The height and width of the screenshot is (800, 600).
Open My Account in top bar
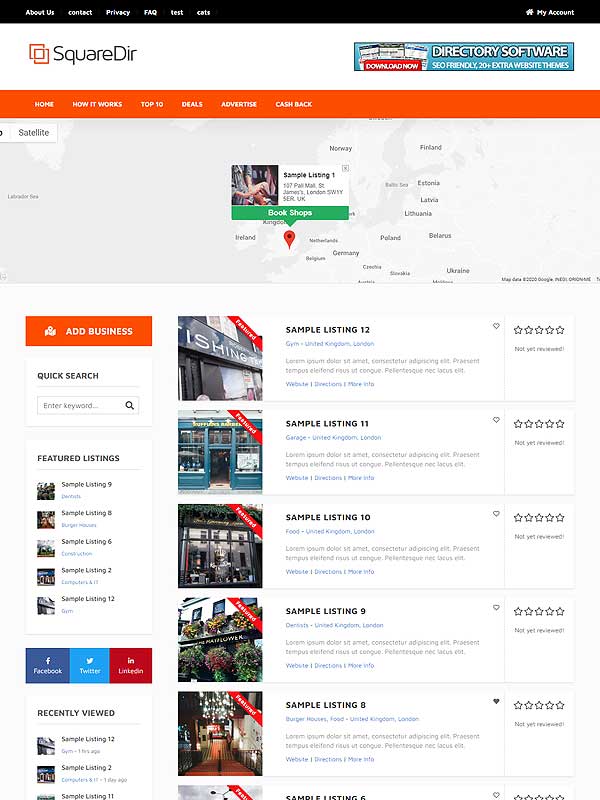(x=550, y=12)
